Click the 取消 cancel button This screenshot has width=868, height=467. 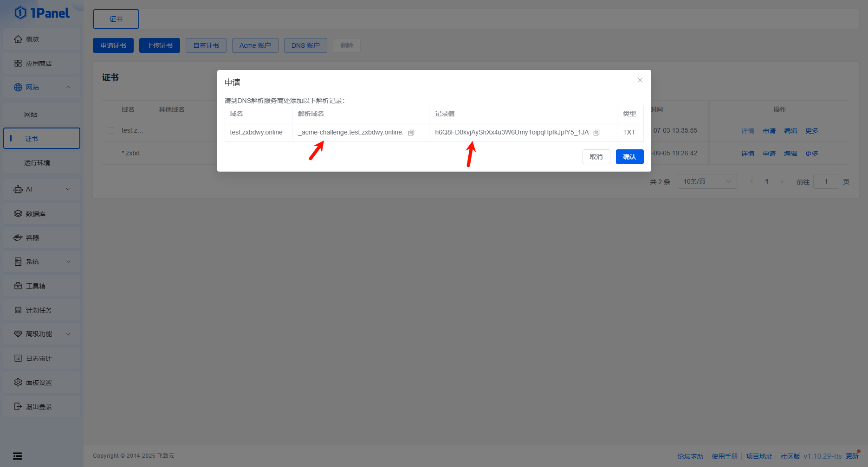596,157
